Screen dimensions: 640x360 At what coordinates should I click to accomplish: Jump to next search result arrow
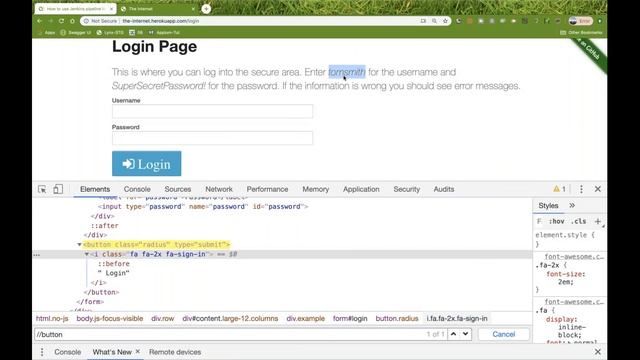coord(465,334)
